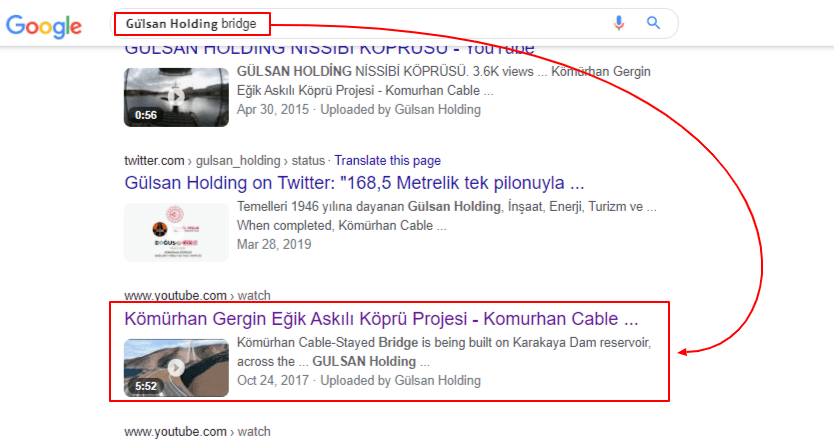Click the Oct 24, 2017 upload date line
This screenshot has height=445, width=834.
pyautogui.click(x=359, y=380)
